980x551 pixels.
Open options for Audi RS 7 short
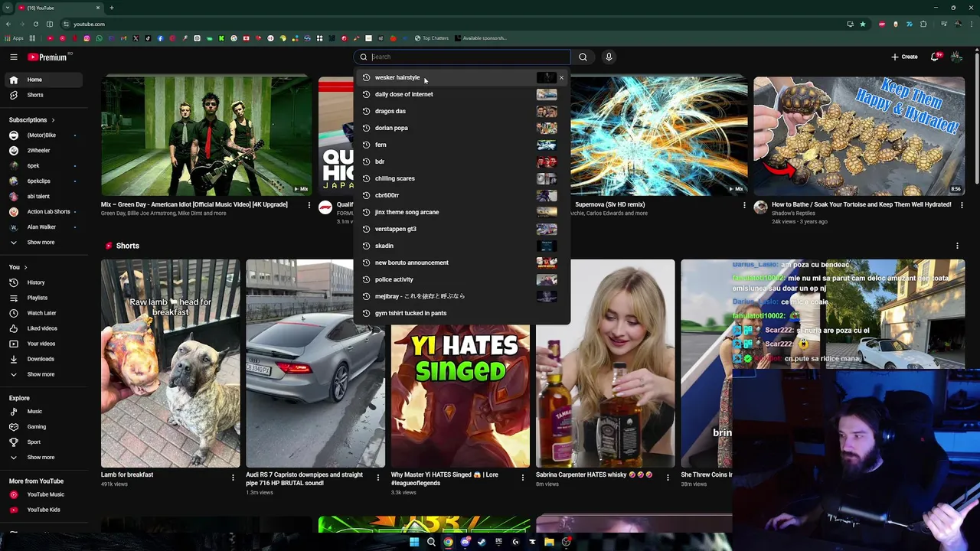click(377, 478)
